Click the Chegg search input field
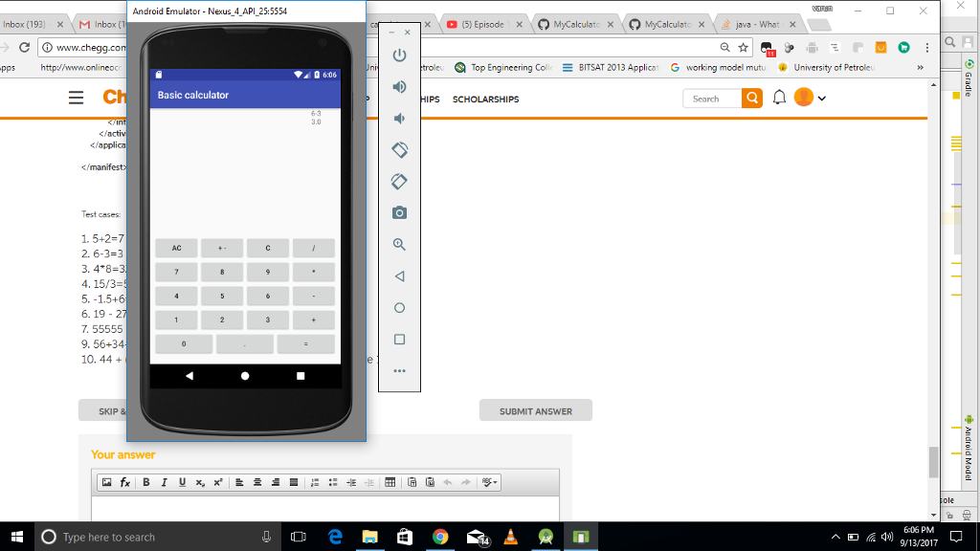The width and height of the screenshot is (980, 551). (x=712, y=99)
